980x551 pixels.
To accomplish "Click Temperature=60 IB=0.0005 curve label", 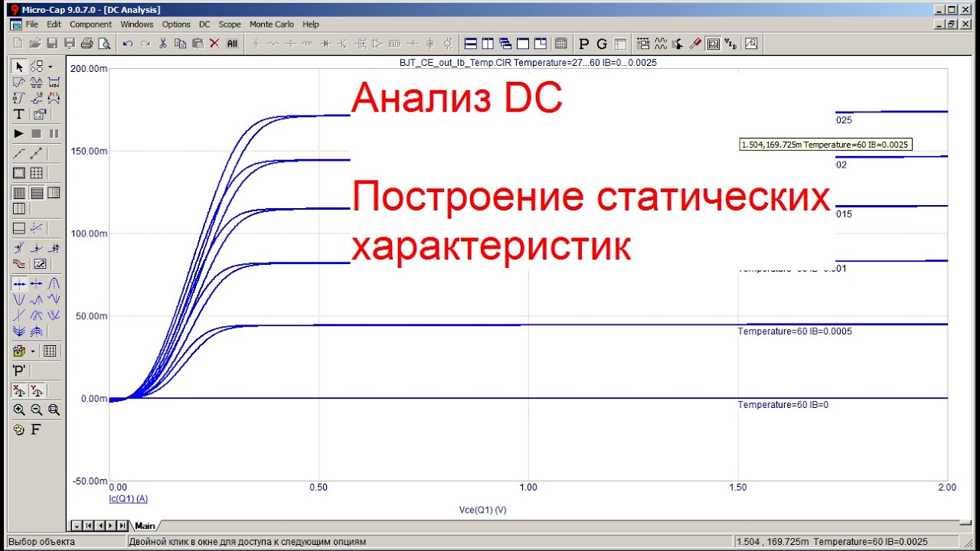I will [x=795, y=331].
